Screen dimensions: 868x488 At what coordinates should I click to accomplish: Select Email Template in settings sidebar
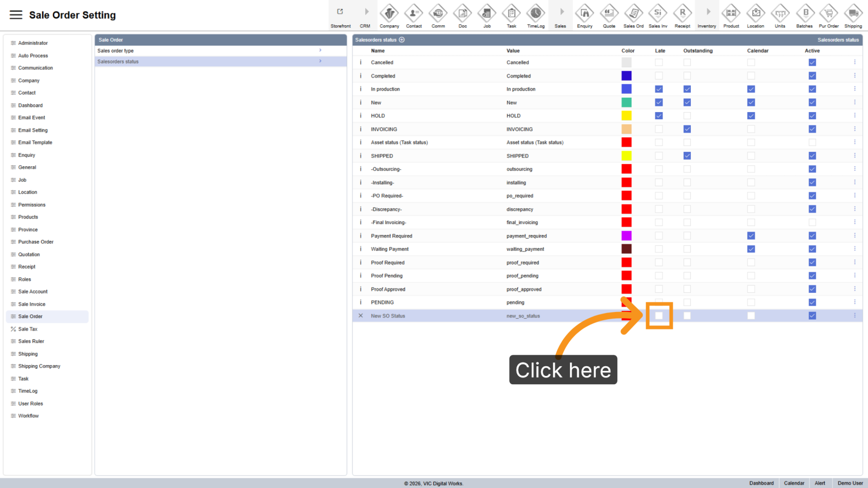click(x=35, y=143)
